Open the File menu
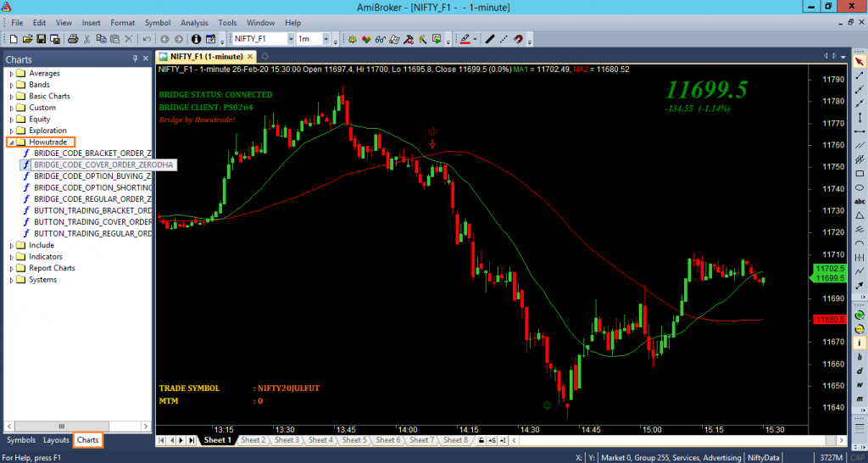Image resolution: width=868 pixels, height=463 pixels. [17, 23]
